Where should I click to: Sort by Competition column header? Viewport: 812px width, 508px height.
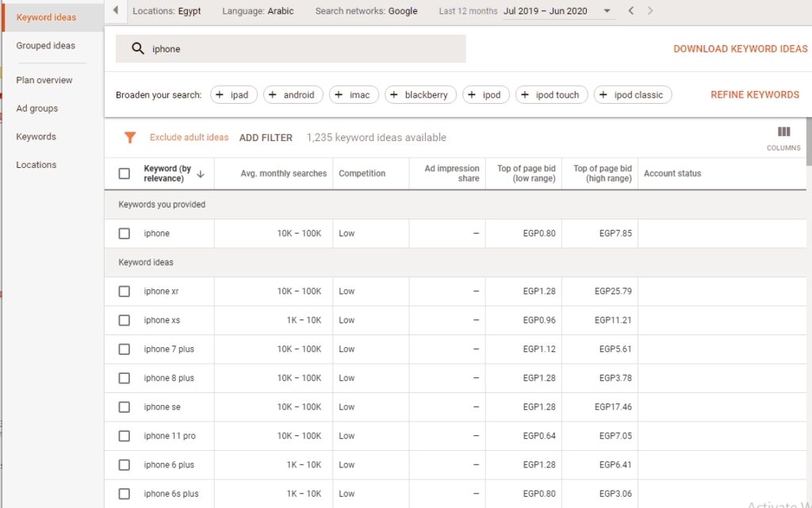point(362,174)
